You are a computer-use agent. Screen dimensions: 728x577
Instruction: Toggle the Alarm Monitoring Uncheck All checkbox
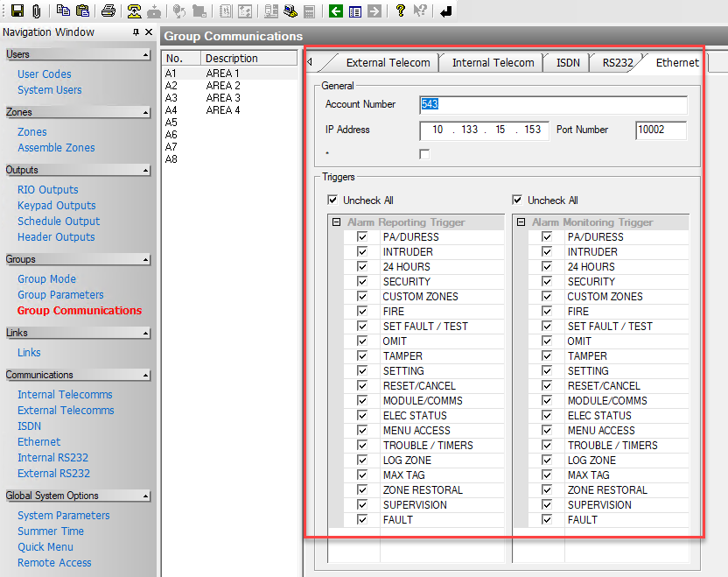tap(518, 201)
